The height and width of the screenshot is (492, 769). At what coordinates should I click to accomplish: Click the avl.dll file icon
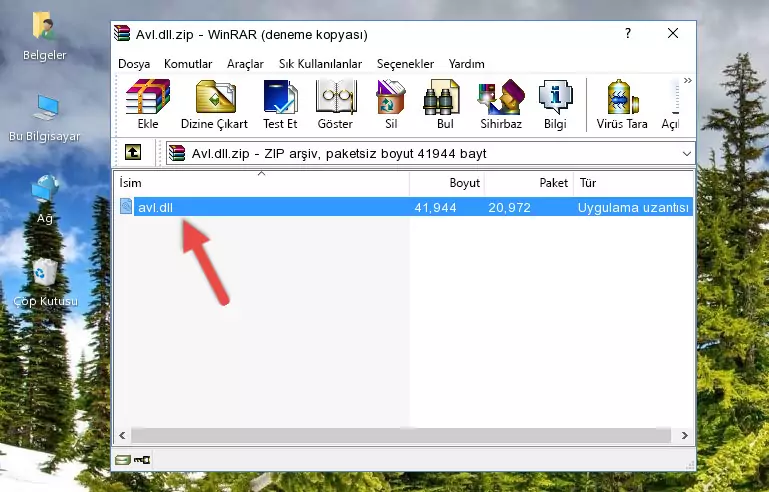(126, 207)
